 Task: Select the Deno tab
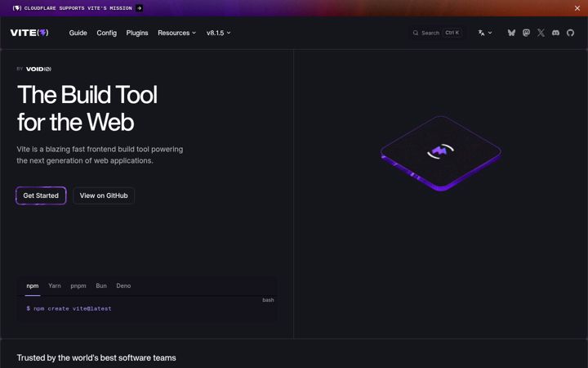123,285
